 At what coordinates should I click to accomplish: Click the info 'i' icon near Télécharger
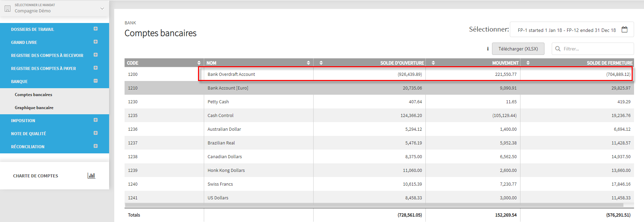488,49
